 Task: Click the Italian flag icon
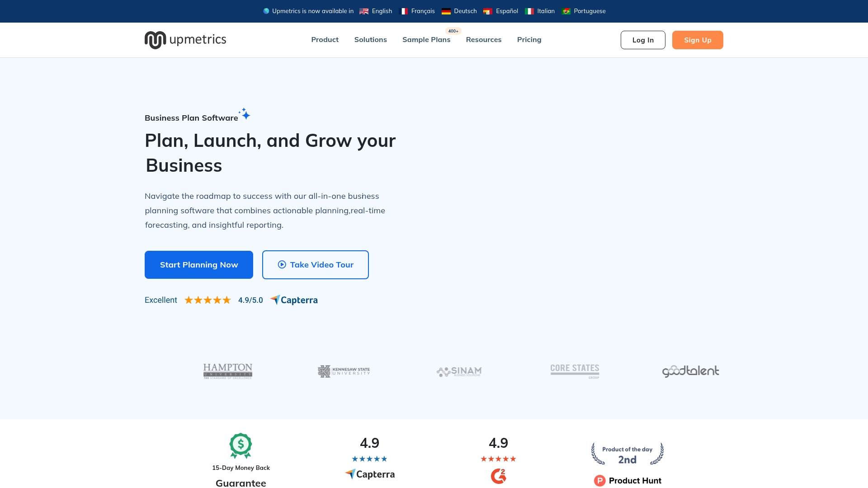[528, 11]
